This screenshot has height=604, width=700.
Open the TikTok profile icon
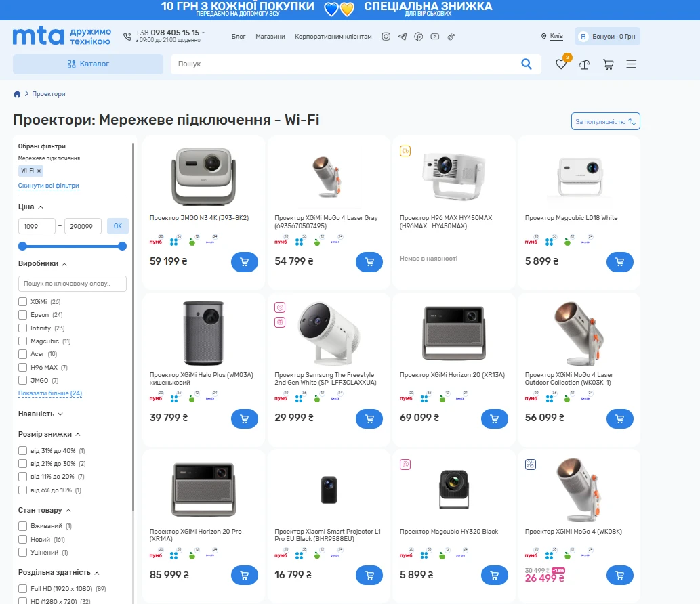451,37
